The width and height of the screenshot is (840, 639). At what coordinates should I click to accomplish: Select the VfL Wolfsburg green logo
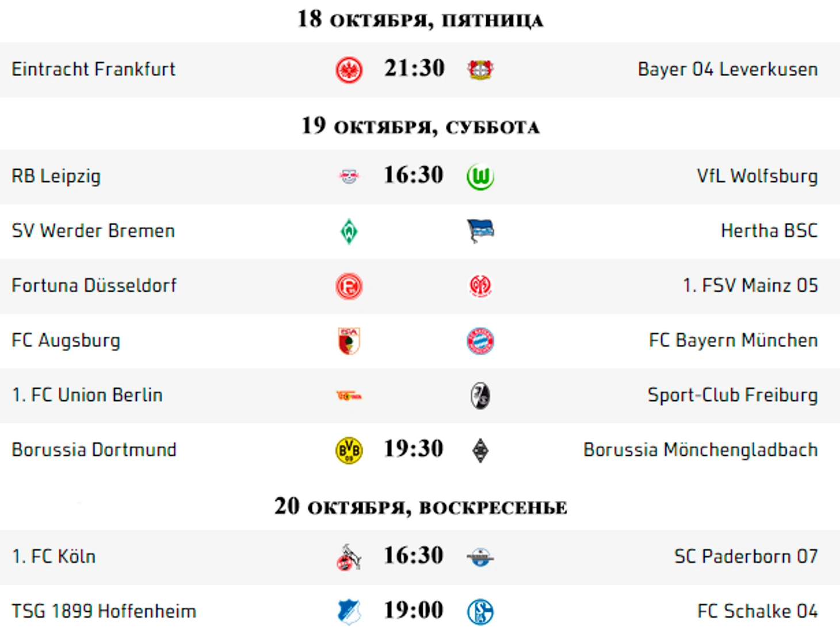coord(480,177)
